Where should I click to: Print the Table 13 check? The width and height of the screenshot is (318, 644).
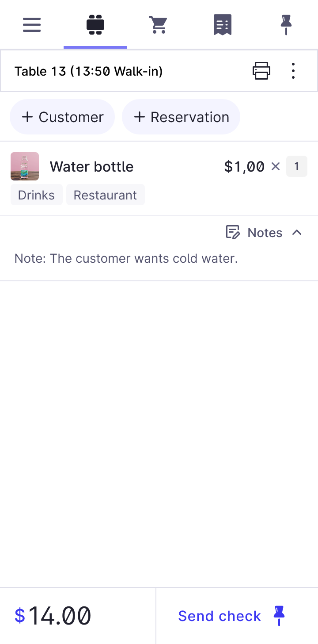(x=261, y=71)
